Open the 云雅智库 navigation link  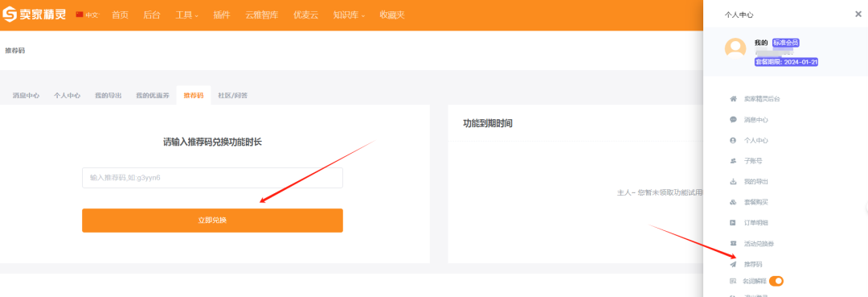[261, 15]
